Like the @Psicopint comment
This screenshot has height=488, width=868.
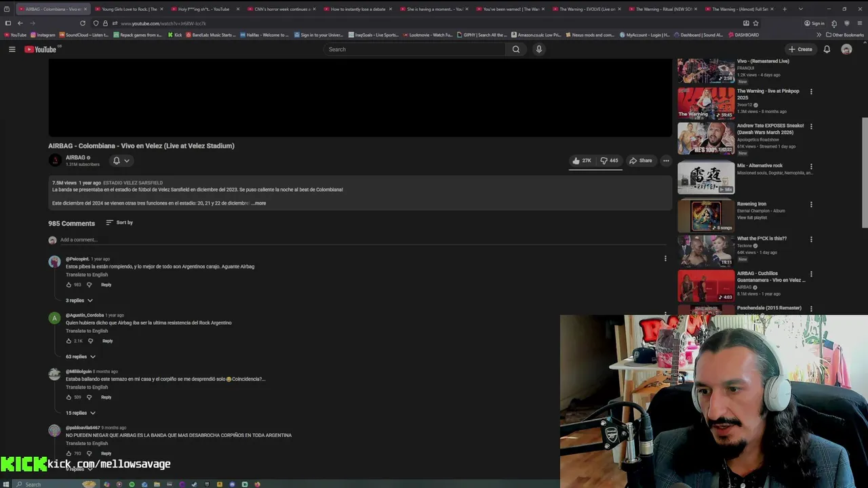pyautogui.click(x=68, y=285)
